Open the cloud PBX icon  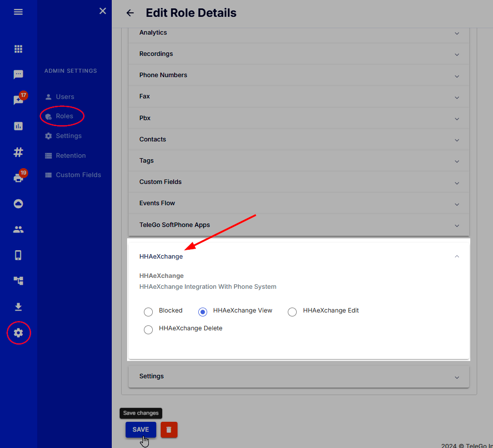tap(18, 204)
